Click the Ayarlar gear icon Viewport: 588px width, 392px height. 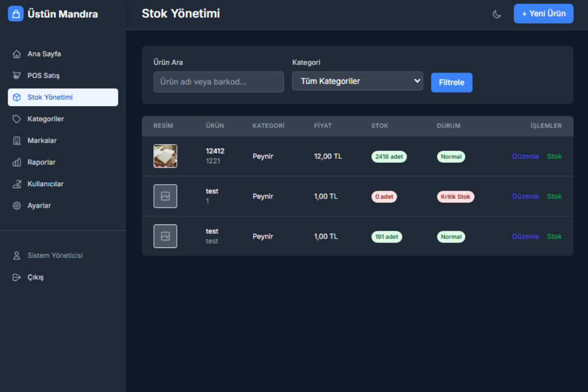(x=17, y=206)
